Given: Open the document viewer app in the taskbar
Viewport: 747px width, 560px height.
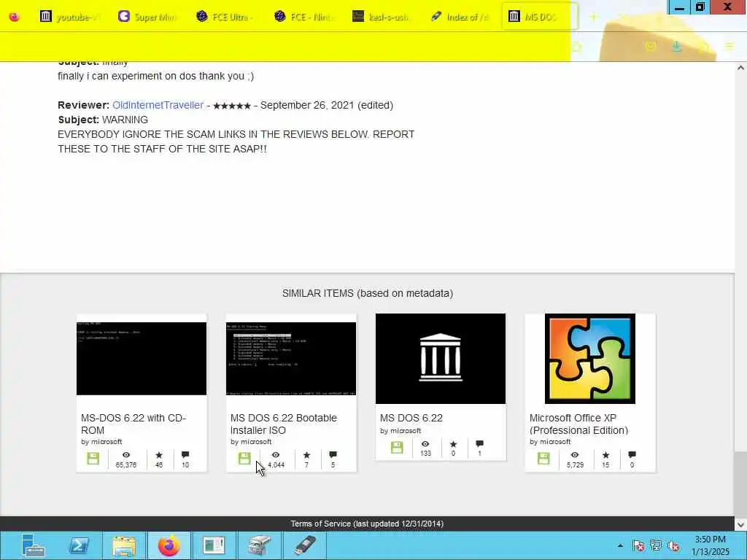Looking at the screenshot, I should click(214, 545).
